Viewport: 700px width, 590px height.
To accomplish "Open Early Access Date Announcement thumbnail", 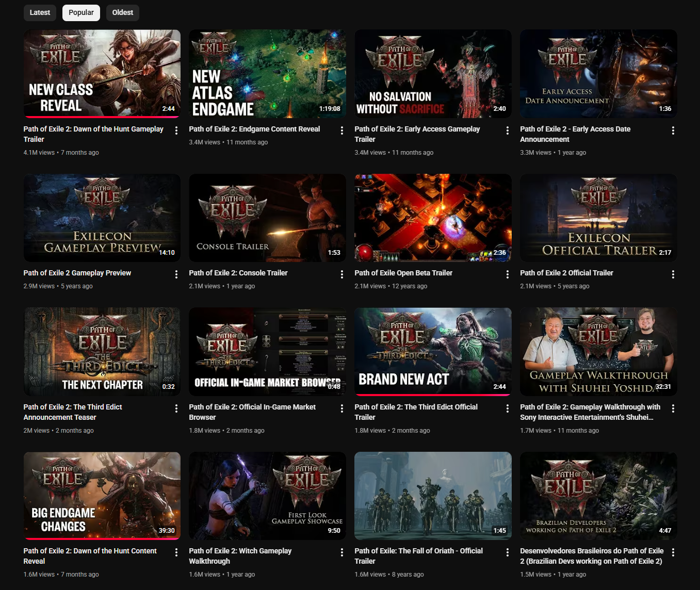I will [x=599, y=74].
